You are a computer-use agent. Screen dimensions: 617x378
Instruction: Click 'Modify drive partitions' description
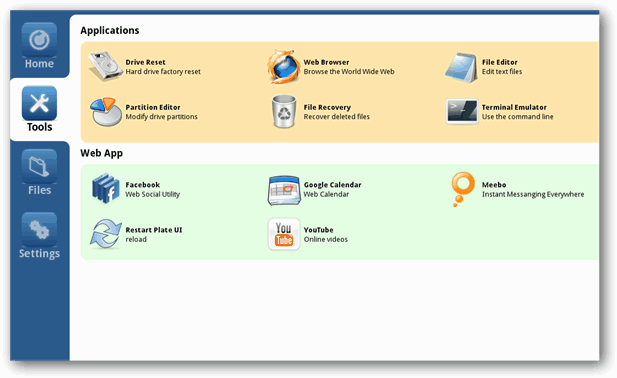coord(161,117)
